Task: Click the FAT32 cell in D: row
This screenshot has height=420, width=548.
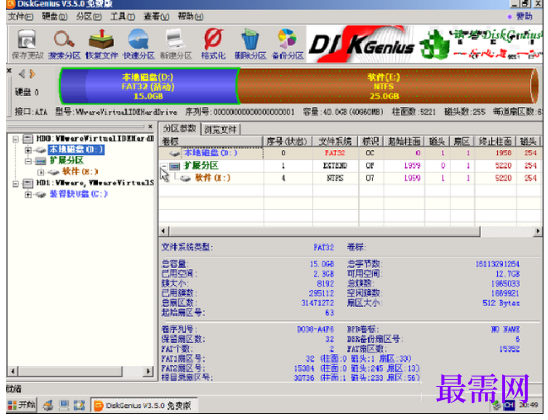Action: pos(335,153)
